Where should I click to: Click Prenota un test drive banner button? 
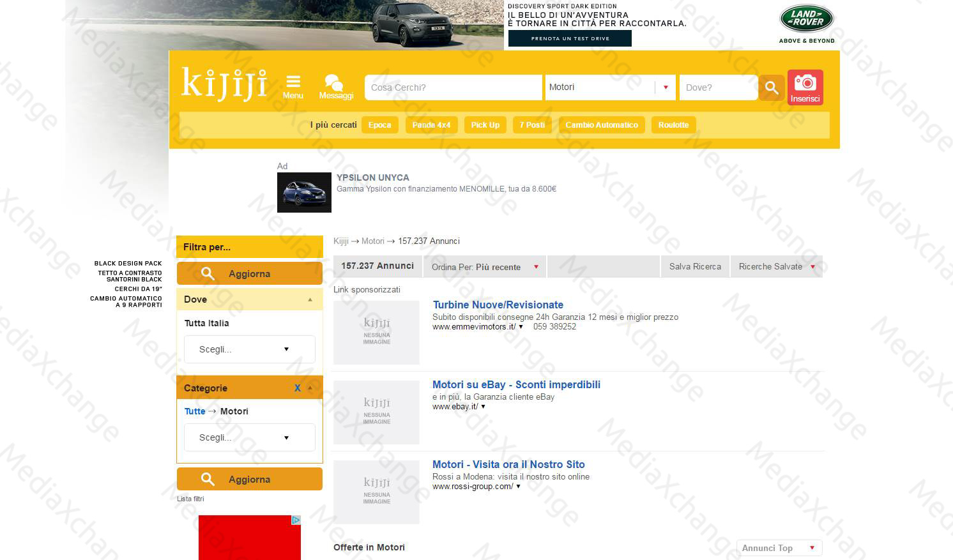click(570, 38)
